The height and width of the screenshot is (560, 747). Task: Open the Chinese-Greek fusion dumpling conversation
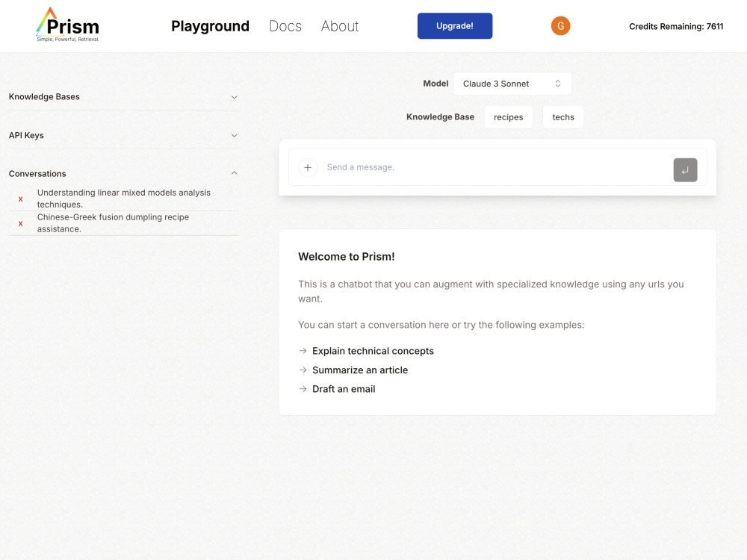point(113,223)
